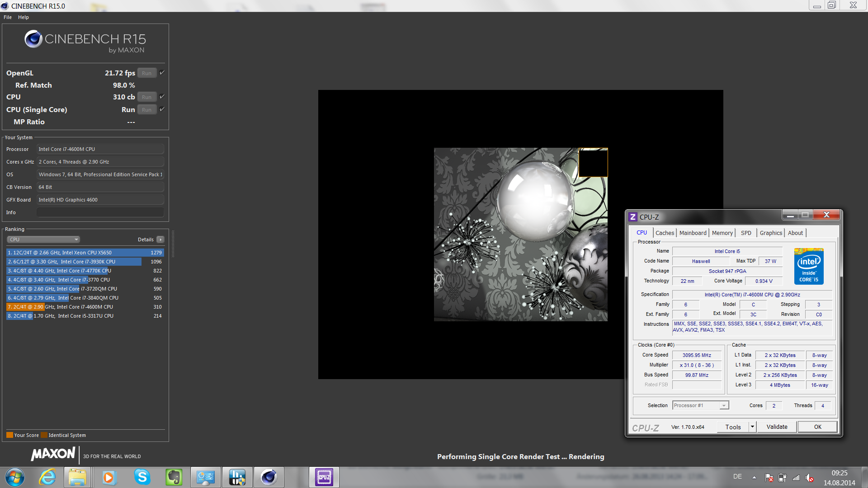Launch Skype from the taskbar

142,477
